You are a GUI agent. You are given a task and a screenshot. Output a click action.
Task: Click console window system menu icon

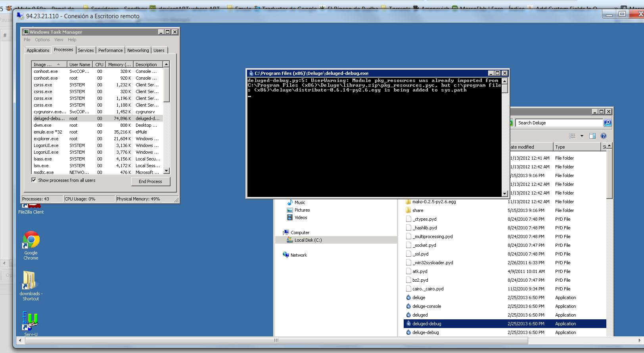(251, 73)
